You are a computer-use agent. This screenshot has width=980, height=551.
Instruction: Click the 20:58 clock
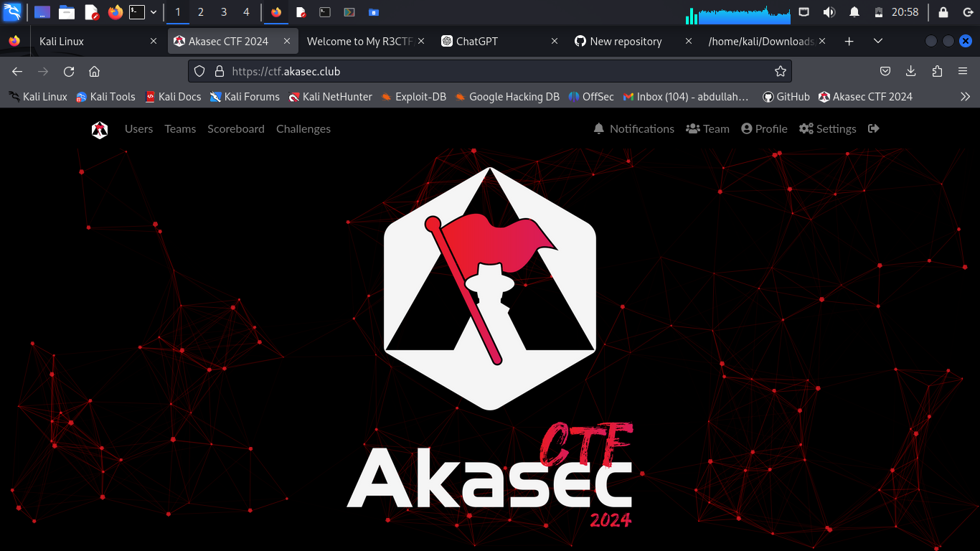click(905, 12)
